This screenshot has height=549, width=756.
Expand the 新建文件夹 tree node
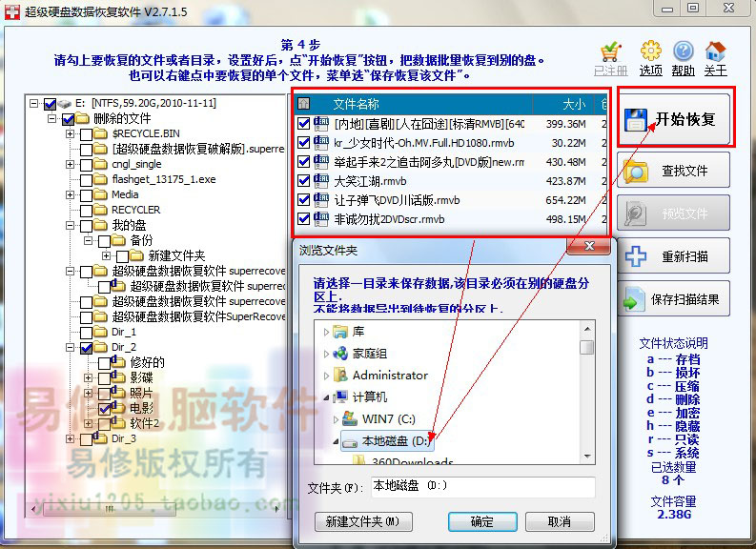click(x=106, y=255)
